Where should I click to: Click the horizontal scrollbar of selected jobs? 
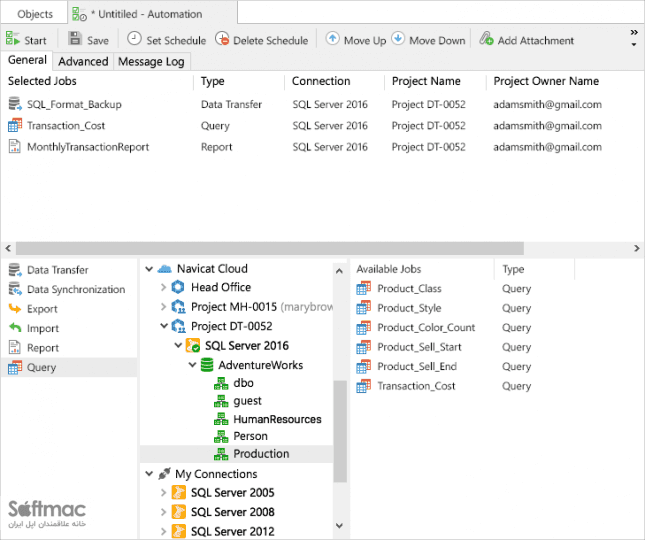point(269,248)
